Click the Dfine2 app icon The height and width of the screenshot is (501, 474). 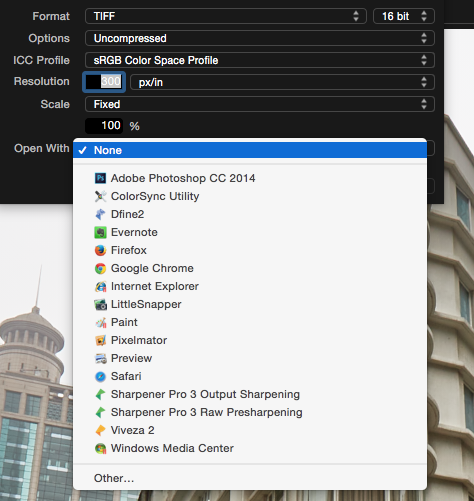pos(100,214)
